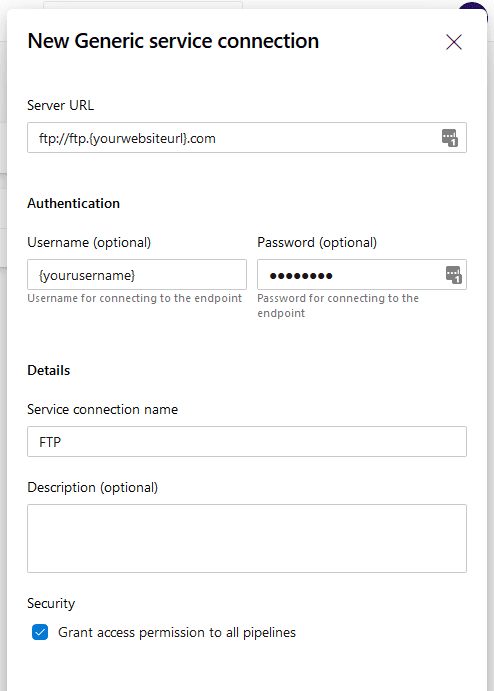
Task: Click the 'Grant access permission to all pipelines' label text
Action: click(177, 632)
